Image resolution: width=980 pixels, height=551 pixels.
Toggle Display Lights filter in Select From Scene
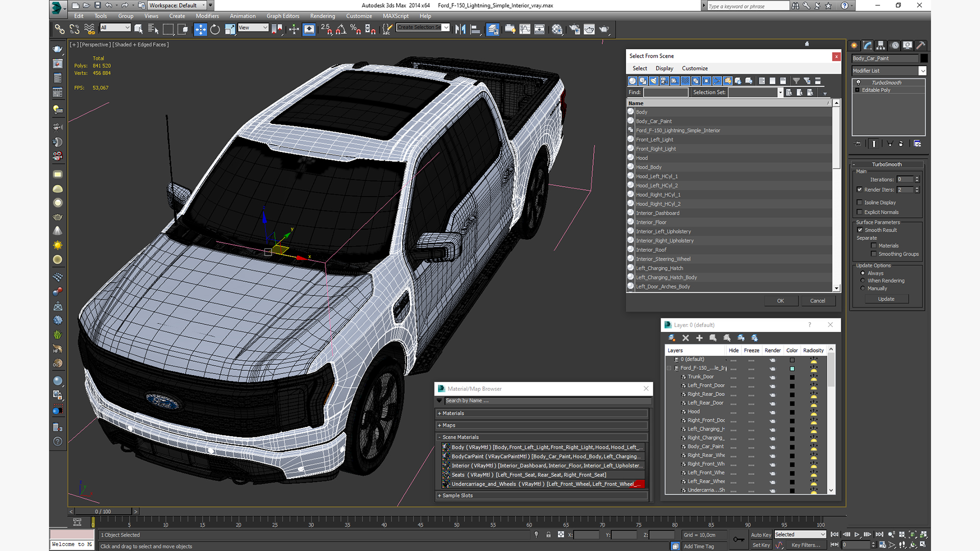tap(653, 81)
